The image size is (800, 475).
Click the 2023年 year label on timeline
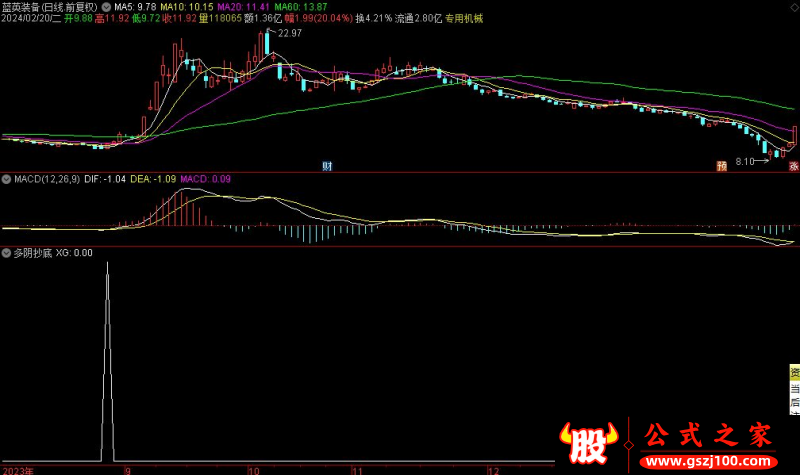click(19, 469)
